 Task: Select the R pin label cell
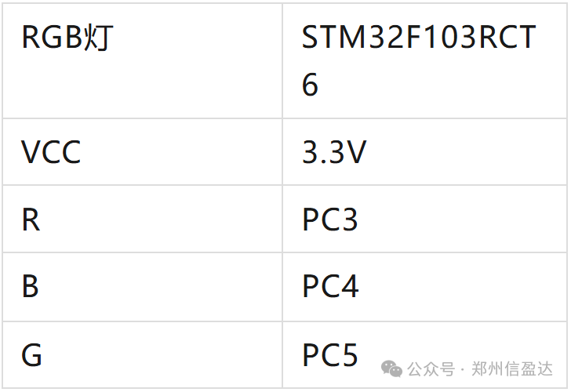[x=143, y=219]
